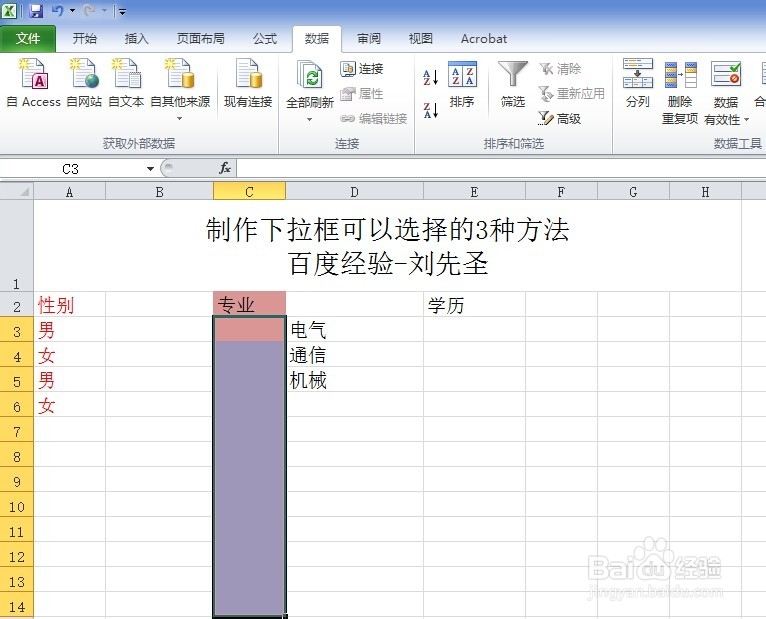Click the 性别 header cell
This screenshot has height=619, width=766.
pos(69,305)
